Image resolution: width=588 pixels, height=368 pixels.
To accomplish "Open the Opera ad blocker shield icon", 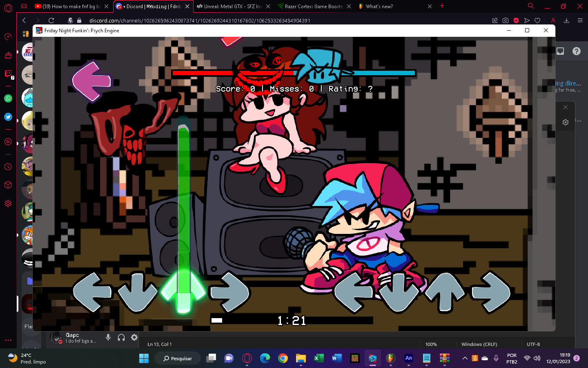I will pos(516,20).
